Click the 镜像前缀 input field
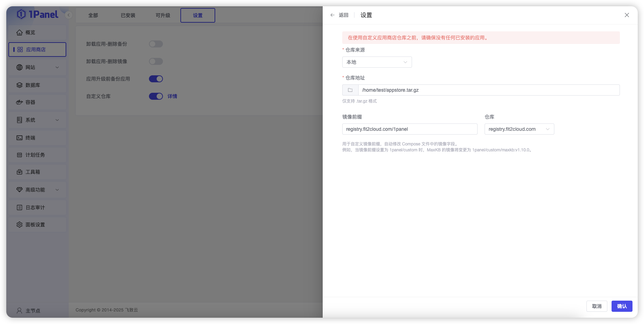 coord(410,129)
